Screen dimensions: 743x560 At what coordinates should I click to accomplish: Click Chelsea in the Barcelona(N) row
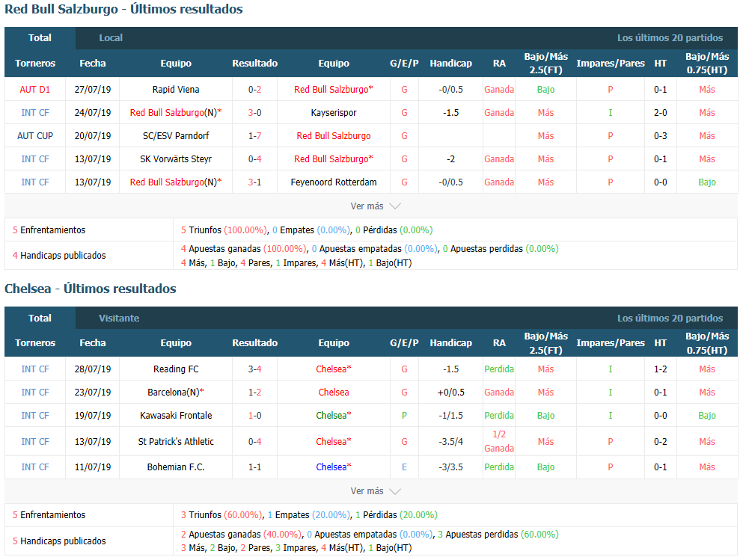point(334,393)
